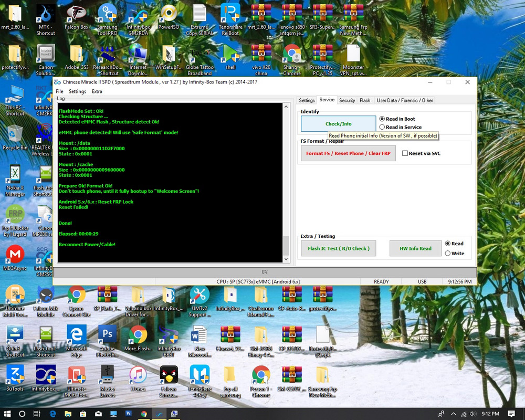Viewport: 525px width, 420px height.
Task: Select the Nokia X Manager desktop icon
Action: 15,180
